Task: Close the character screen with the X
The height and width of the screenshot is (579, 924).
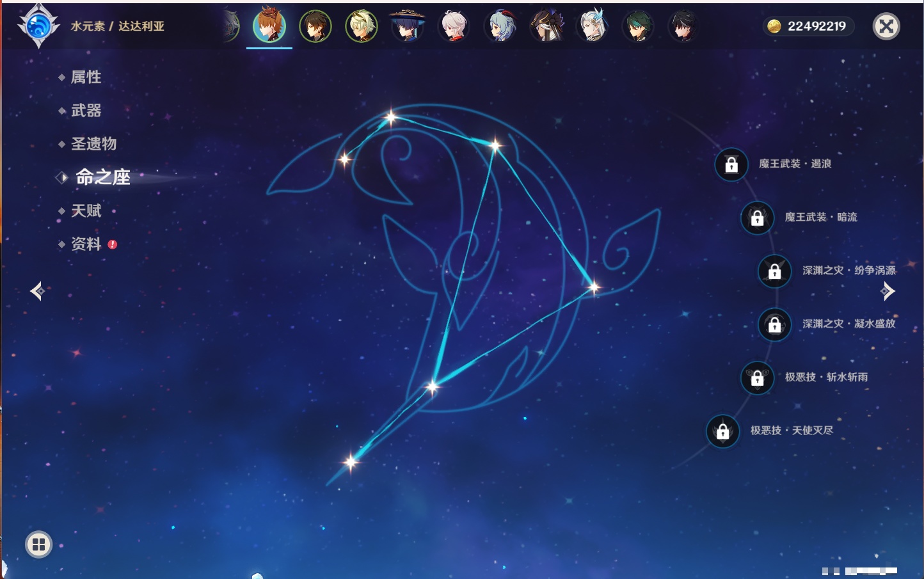Action: point(886,26)
